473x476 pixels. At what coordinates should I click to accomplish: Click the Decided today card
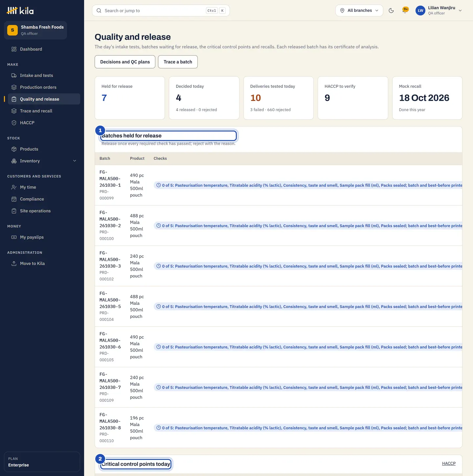(204, 98)
